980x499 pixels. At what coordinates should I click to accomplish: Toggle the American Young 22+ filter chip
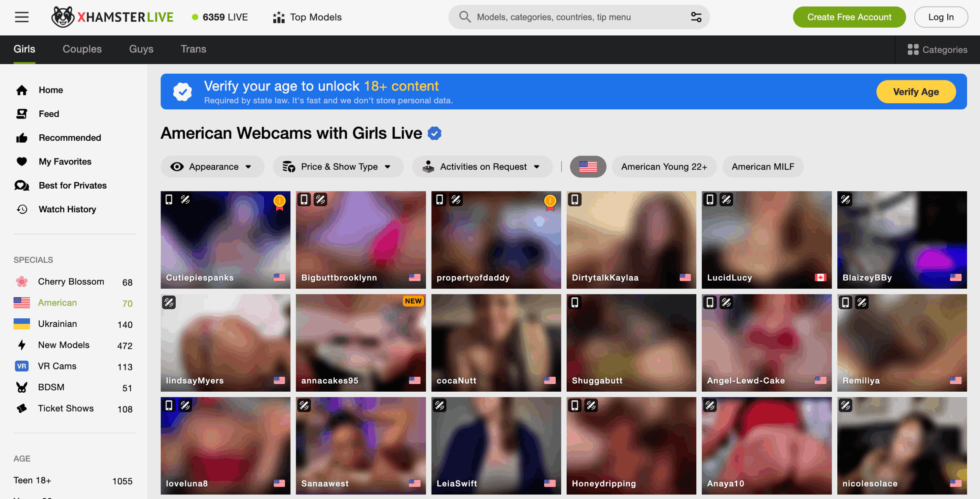point(664,166)
